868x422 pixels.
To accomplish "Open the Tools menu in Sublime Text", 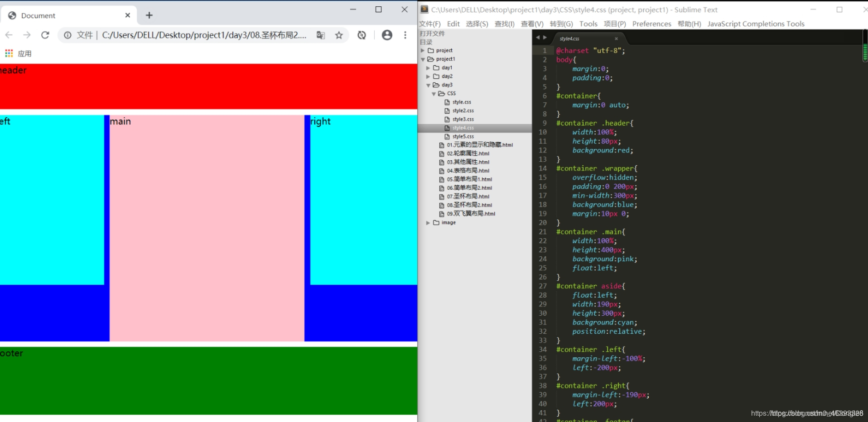I will (x=588, y=24).
